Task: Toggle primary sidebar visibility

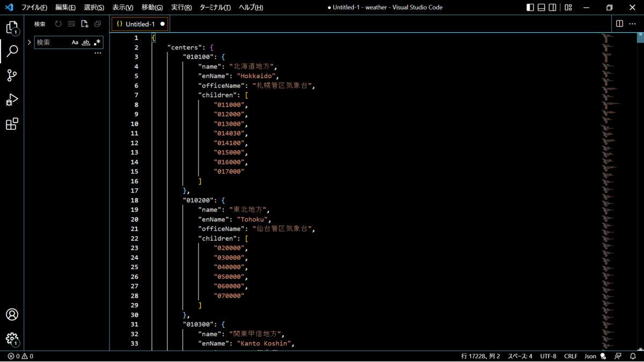Action: point(530,8)
